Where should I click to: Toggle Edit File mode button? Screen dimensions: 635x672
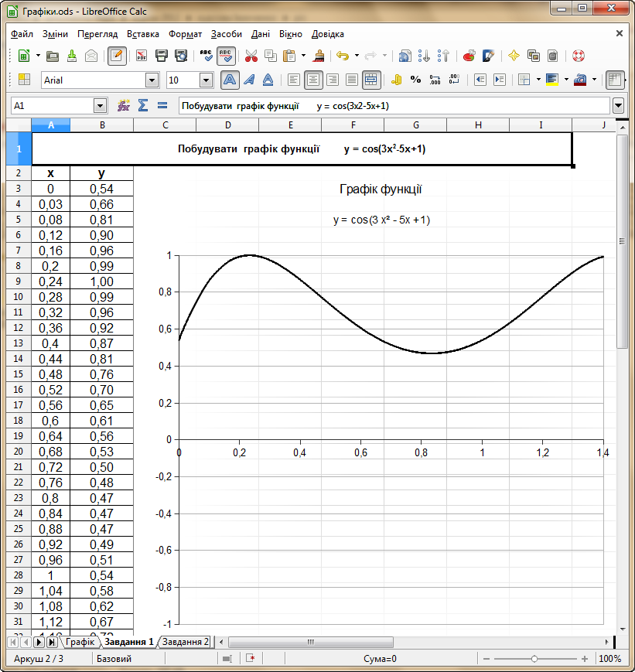[117, 56]
